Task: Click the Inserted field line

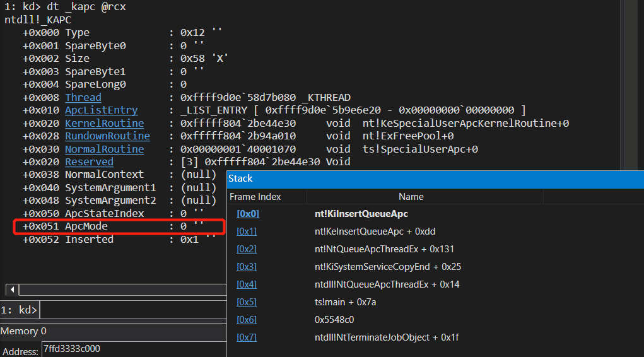Action: [x=119, y=240]
